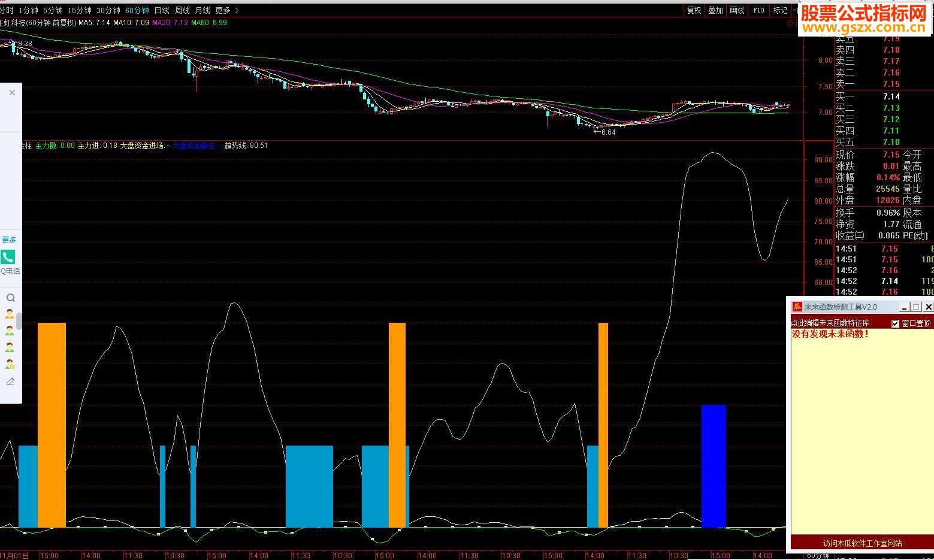Maximize the 未来函数检测工具 window

coord(915,307)
